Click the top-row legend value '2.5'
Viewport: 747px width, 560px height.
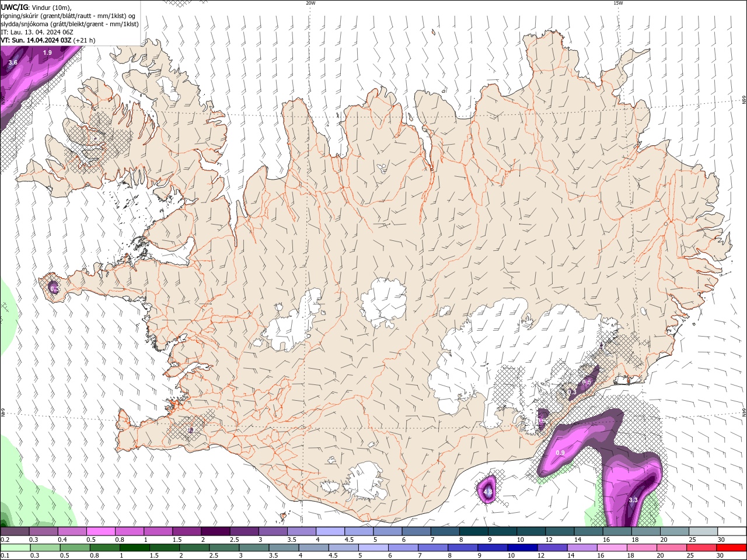click(234, 540)
